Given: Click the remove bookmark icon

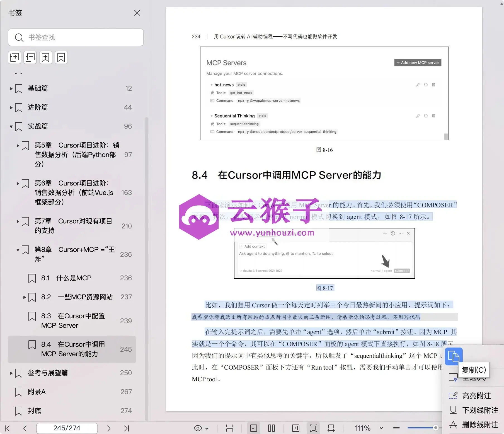Looking at the screenshot, I should 61,57.
